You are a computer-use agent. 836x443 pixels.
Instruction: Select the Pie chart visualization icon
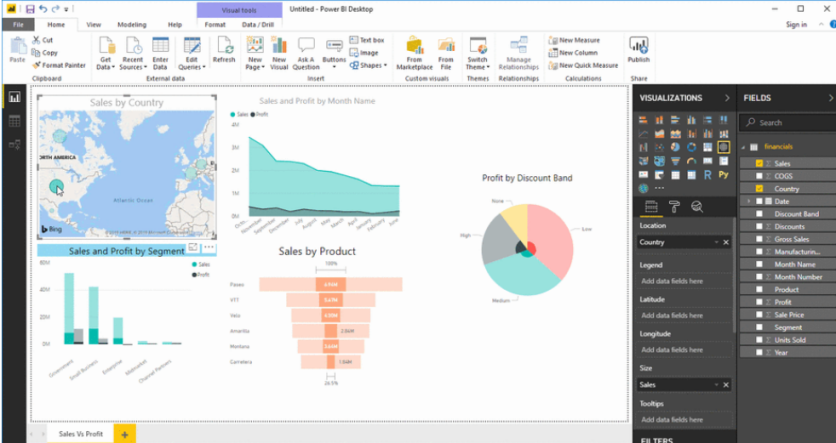[x=676, y=147]
